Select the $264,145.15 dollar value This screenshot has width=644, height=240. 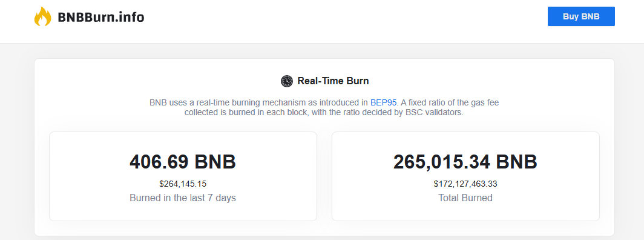pyautogui.click(x=183, y=184)
